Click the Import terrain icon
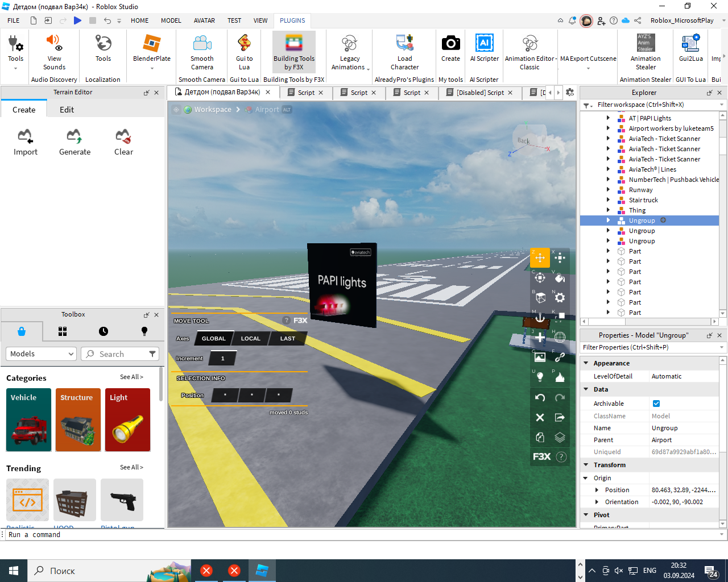The width and height of the screenshot is (728, 582). tap(26, 142)
